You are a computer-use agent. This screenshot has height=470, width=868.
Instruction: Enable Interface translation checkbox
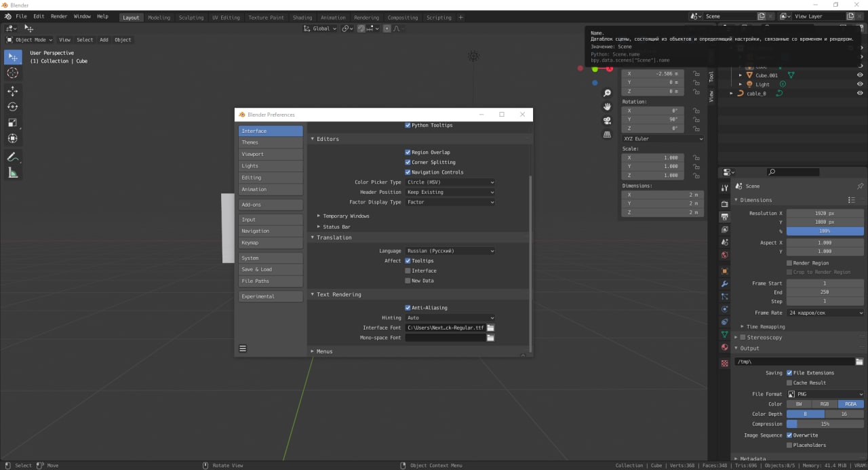coord(408,271)
